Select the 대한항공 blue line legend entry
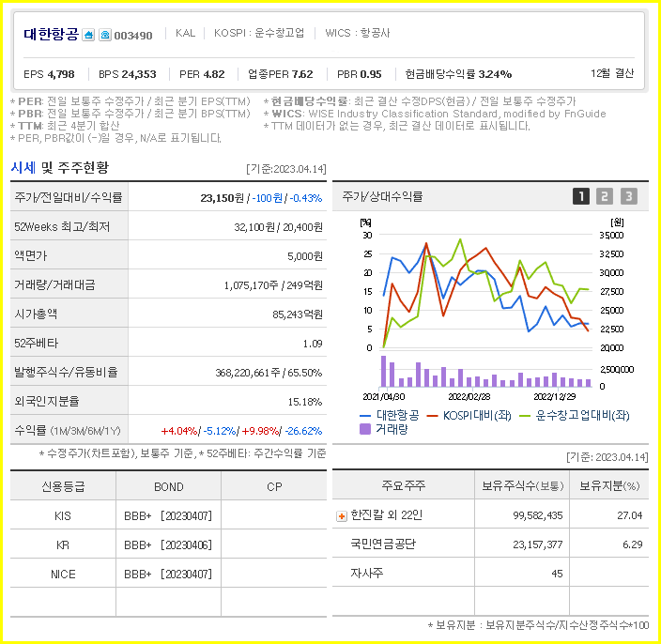Image resolution: width=661 pixels, height=644 pixels. click(389, 416)
